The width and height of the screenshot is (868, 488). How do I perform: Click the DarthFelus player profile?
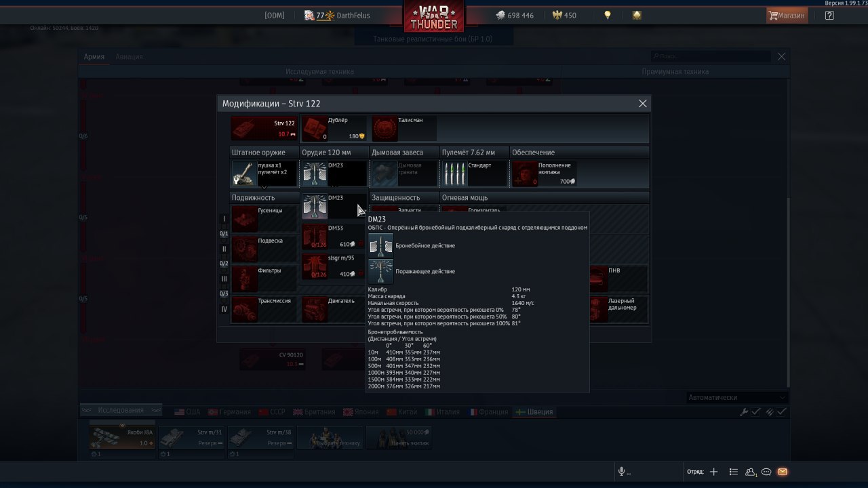(337, 15)
